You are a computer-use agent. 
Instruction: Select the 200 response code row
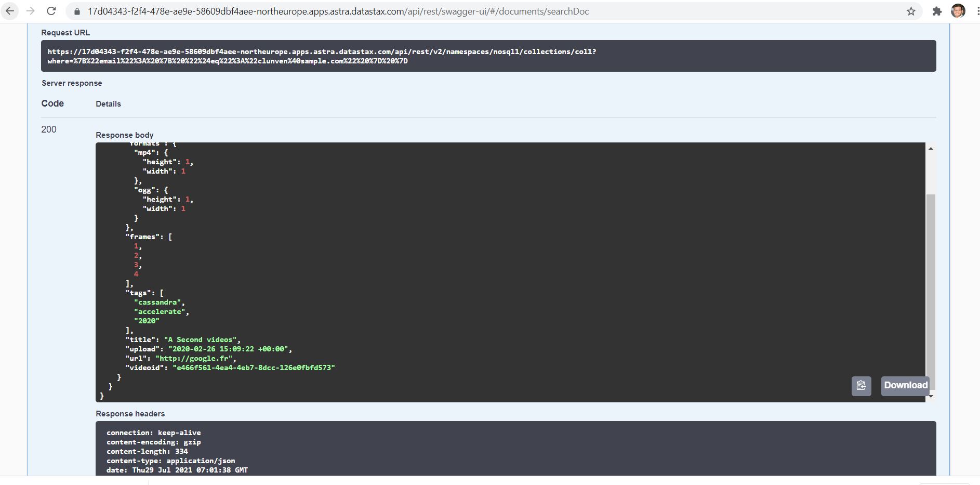tap(49, 129)
